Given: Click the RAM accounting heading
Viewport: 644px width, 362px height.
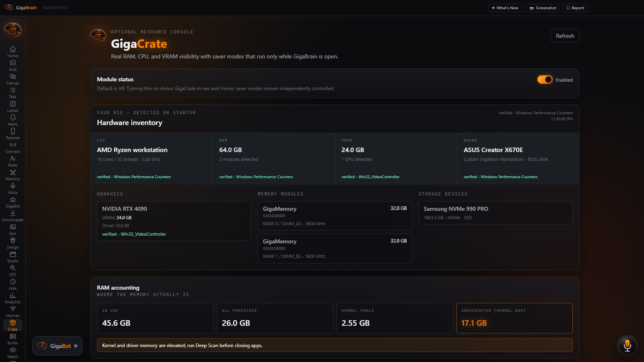Looking at the screenshot, I should point(118,288).
